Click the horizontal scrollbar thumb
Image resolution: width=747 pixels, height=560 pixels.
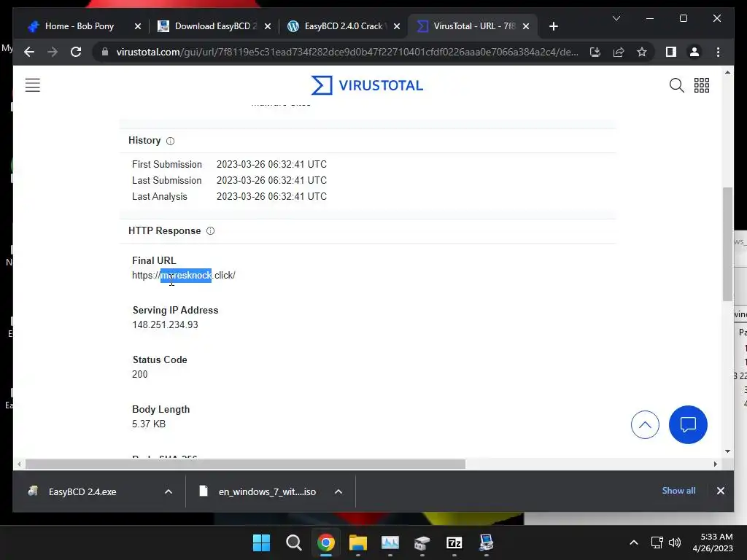click(x=245, y=464)
